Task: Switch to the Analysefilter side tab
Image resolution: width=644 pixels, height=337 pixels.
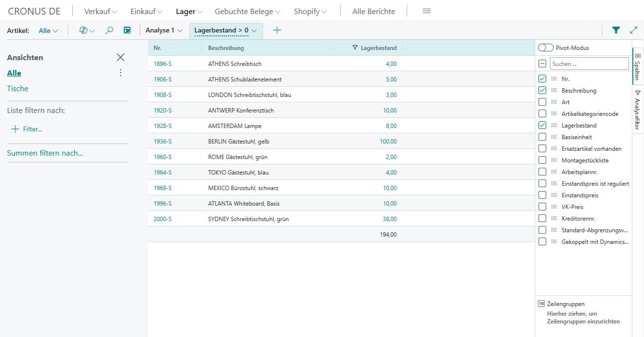Action: (x=638, y=110)
